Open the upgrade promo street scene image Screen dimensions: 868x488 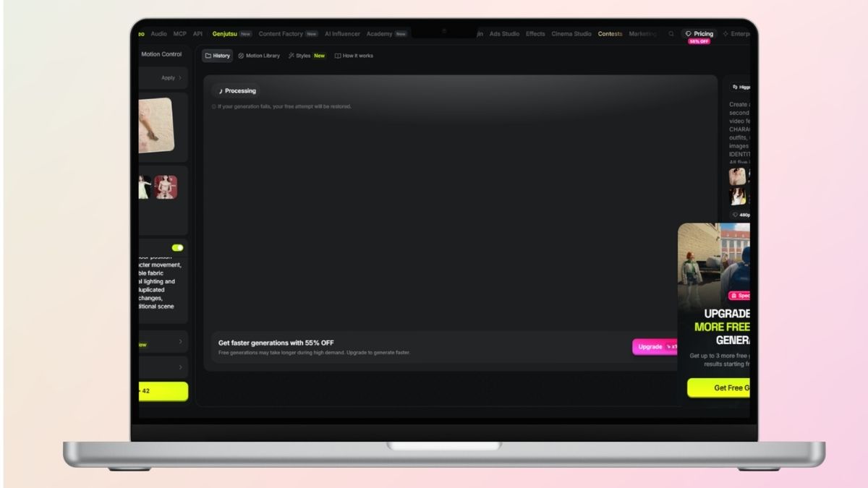click(714, 263)
